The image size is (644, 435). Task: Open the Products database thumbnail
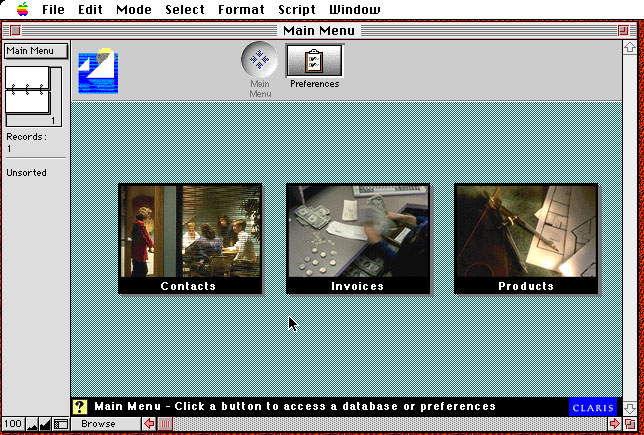pos(526,239)
